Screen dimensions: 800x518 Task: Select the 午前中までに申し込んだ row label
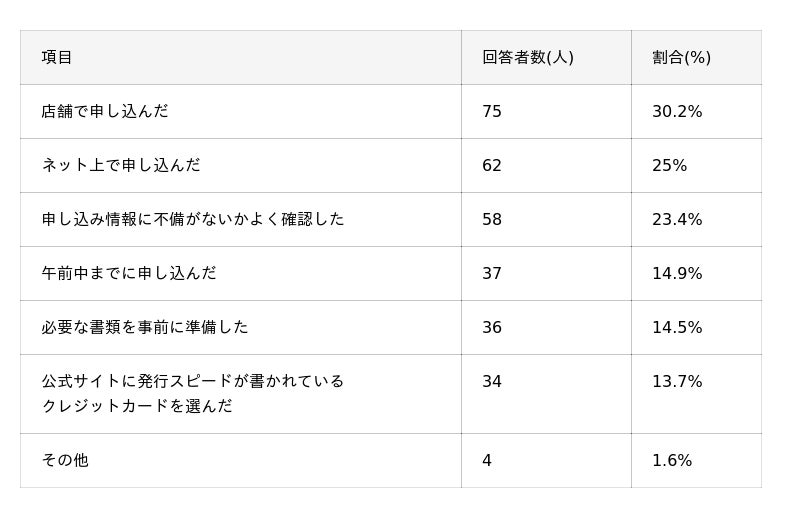click(x=129, y=273)
